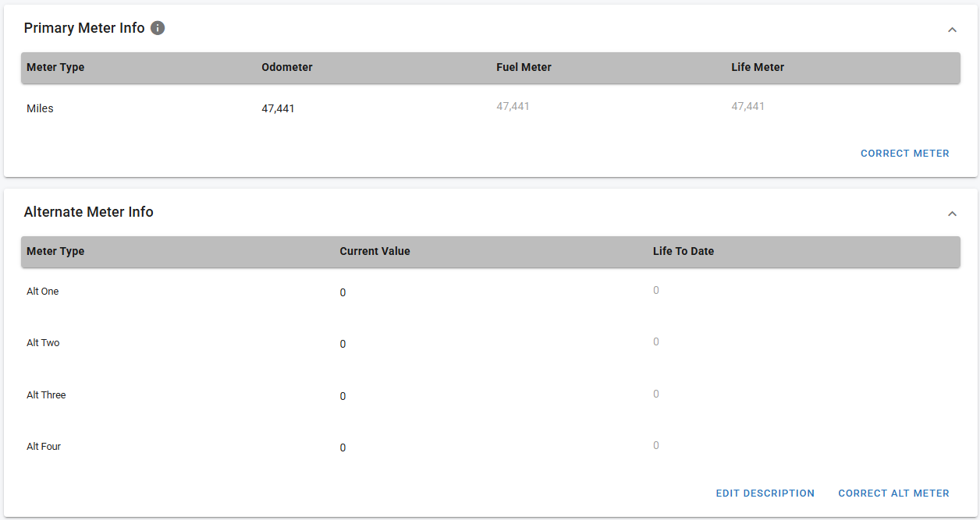Click the Odometer reading value 47,441
The width and height of the screenshot is (980, 520).
[278, 108]
